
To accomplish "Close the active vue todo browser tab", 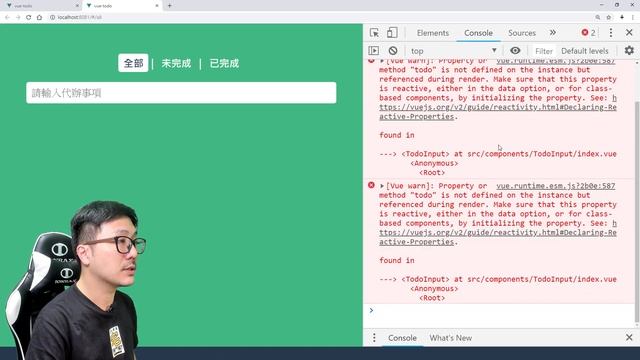I will tap(157, 6).
